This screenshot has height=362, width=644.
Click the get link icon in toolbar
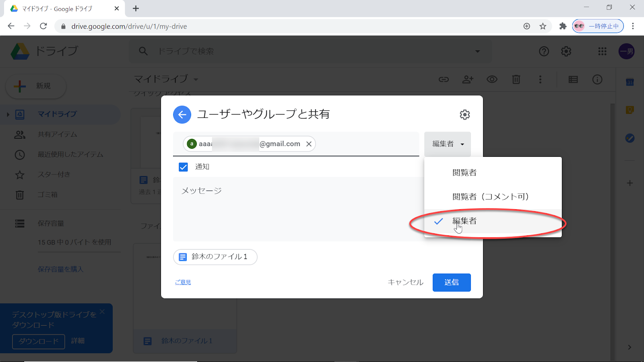click(x=444, y=80)
